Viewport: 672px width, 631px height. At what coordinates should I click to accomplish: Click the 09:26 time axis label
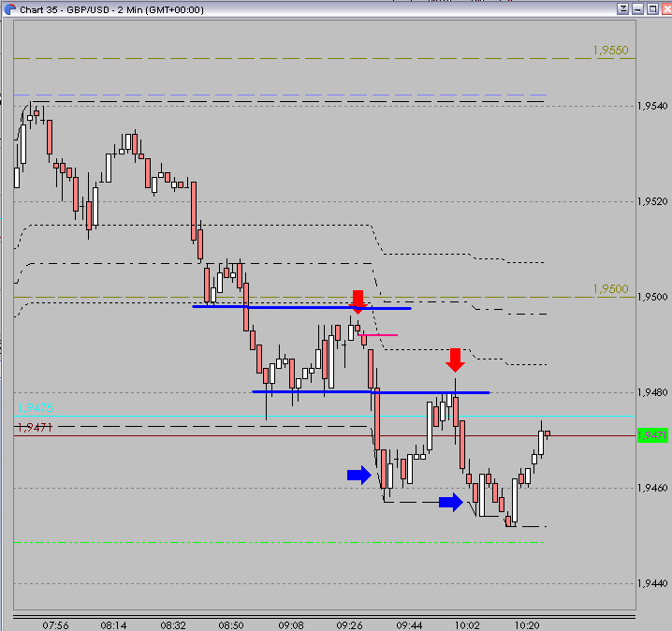click(349, 625)
